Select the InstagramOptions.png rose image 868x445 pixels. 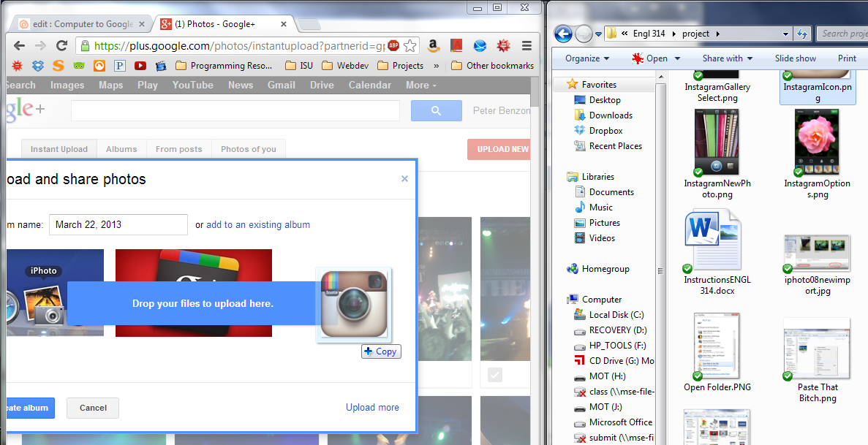point(817,154)
